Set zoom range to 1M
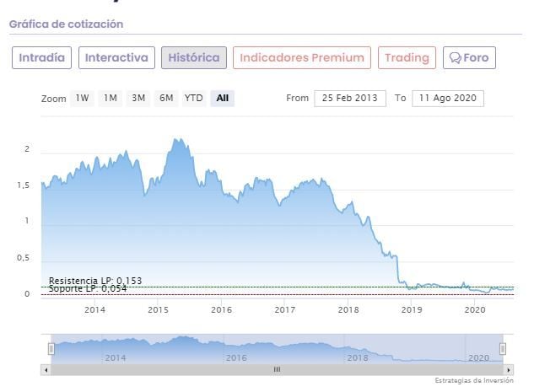The width and height of the screenshot is (534, 392). pyautogui.click(x=111, y=98)
